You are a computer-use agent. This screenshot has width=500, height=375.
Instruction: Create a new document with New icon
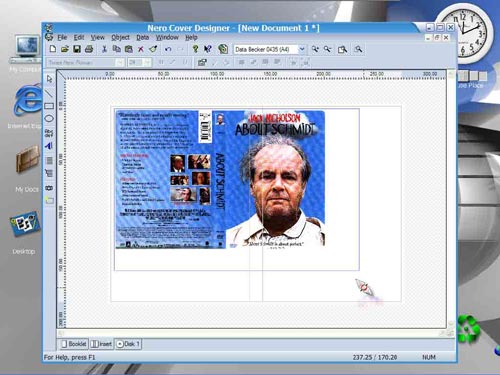[53, 49]
